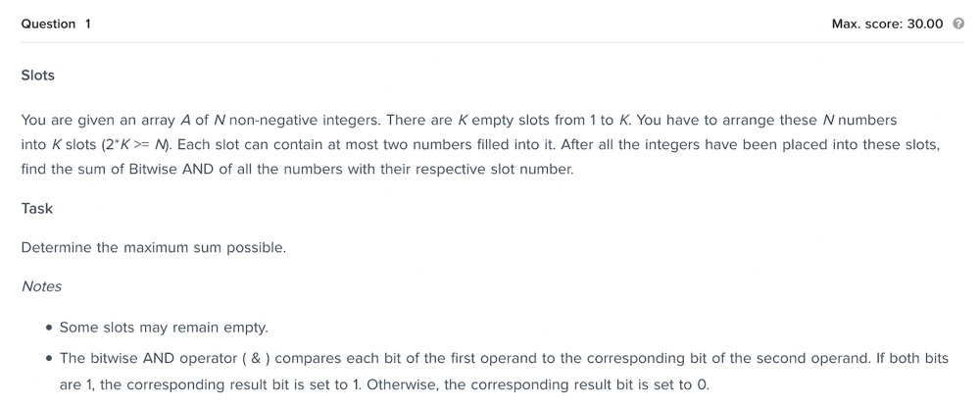
Task: Click "Determine the maximum sum possible." sentence
Action: tap(154, 248)
